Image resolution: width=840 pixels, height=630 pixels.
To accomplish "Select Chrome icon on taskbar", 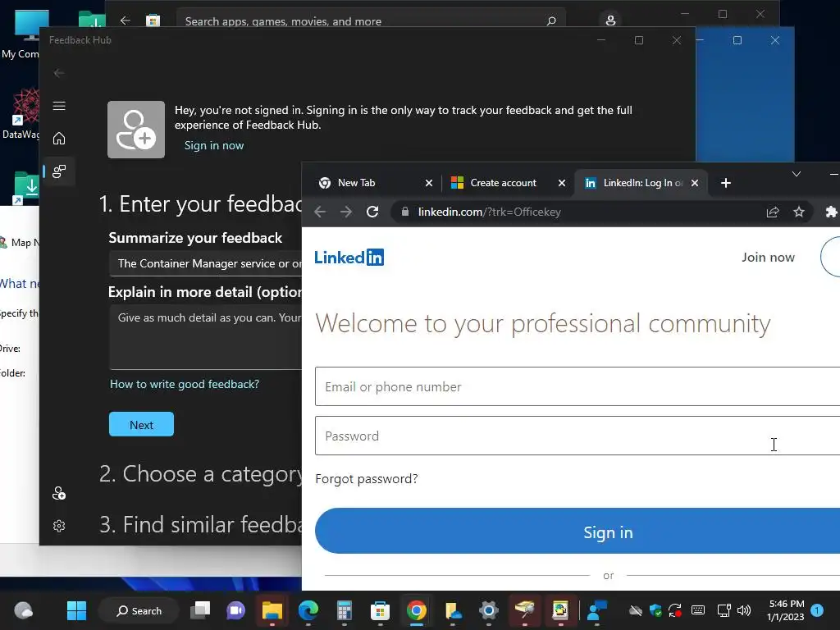I will (x=416, y=610).
